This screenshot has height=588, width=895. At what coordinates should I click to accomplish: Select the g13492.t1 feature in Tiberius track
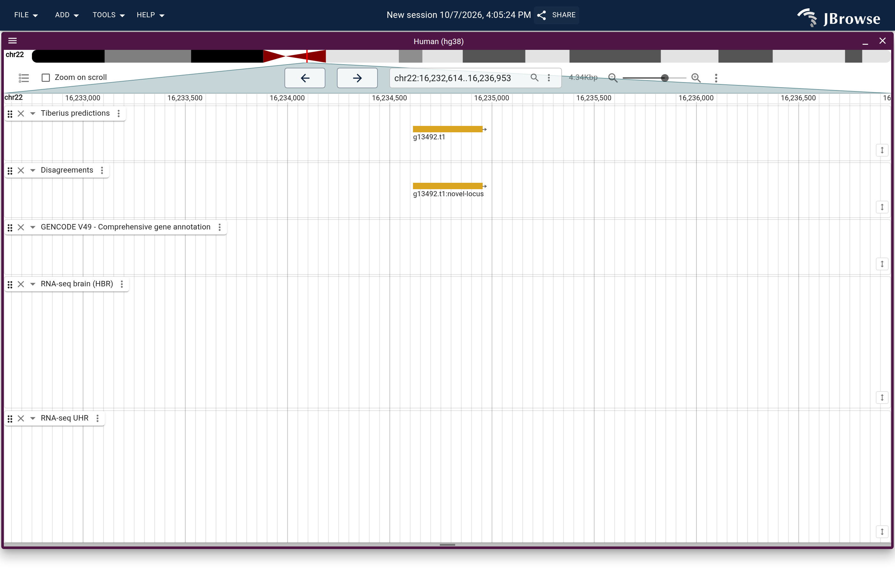point(447,129)
